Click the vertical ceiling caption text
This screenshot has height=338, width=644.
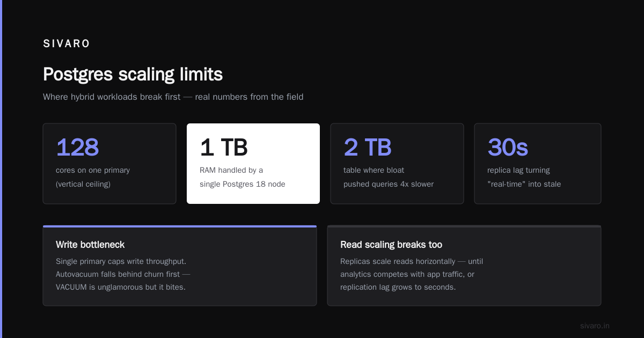pos(83,184)
